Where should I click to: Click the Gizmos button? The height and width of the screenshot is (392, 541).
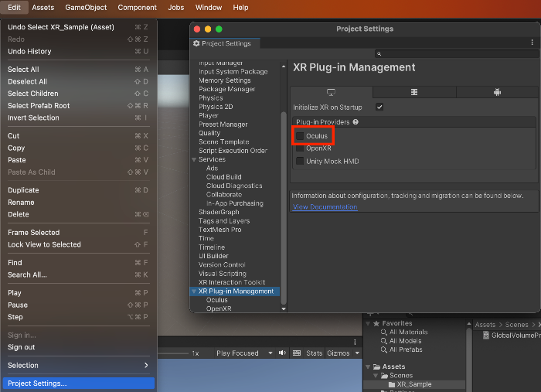pyautogui.click(x=339, y=353)
